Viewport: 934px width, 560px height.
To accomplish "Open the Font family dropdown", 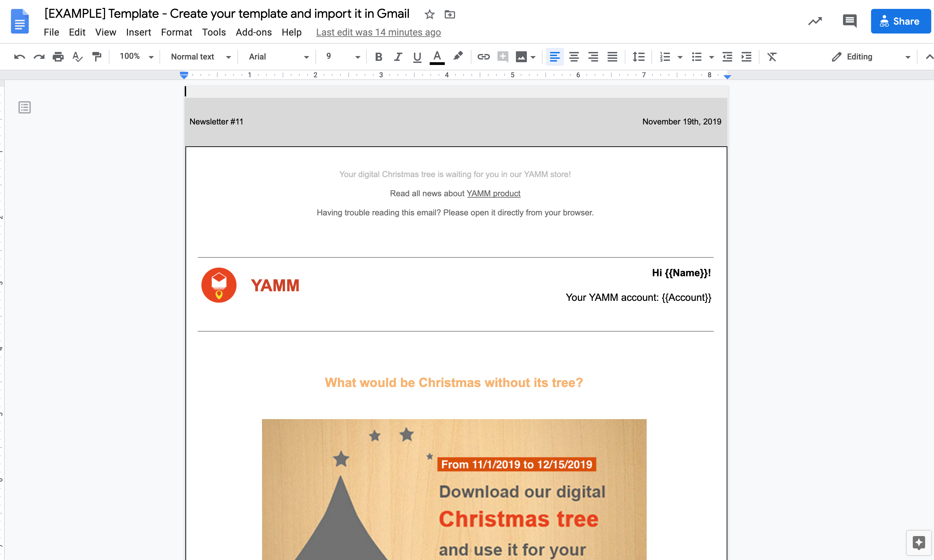I will [x=277, y=56].
